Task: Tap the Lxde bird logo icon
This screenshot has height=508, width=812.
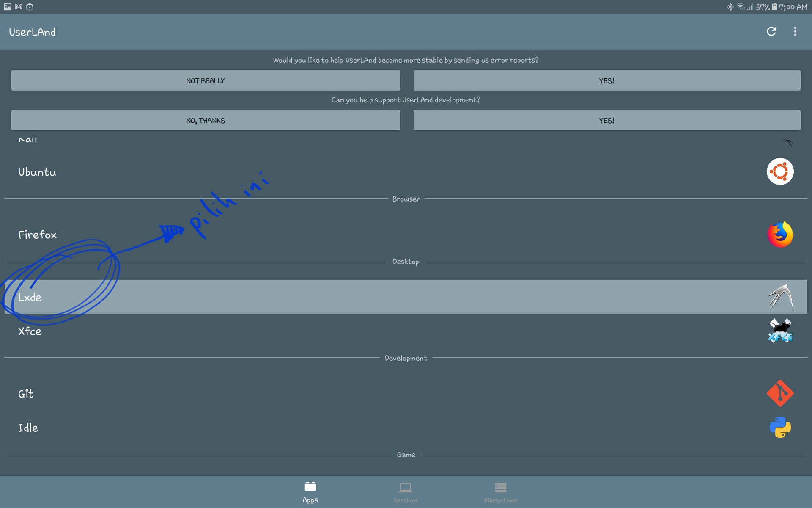Action: click(x=780, y=297)
